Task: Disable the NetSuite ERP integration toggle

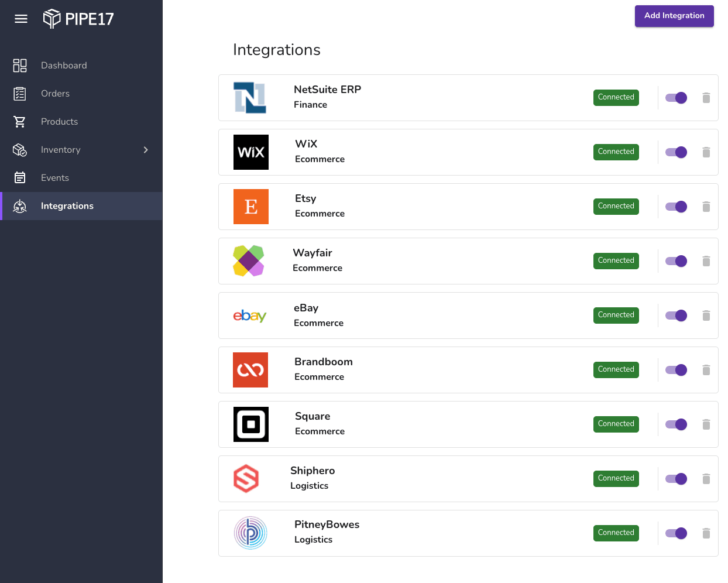Action: point(676,98)
